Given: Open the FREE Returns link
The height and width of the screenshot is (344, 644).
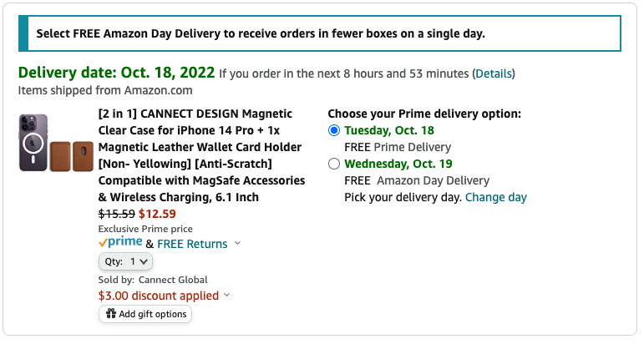Looking at the screenshot, I should [192, 244].
